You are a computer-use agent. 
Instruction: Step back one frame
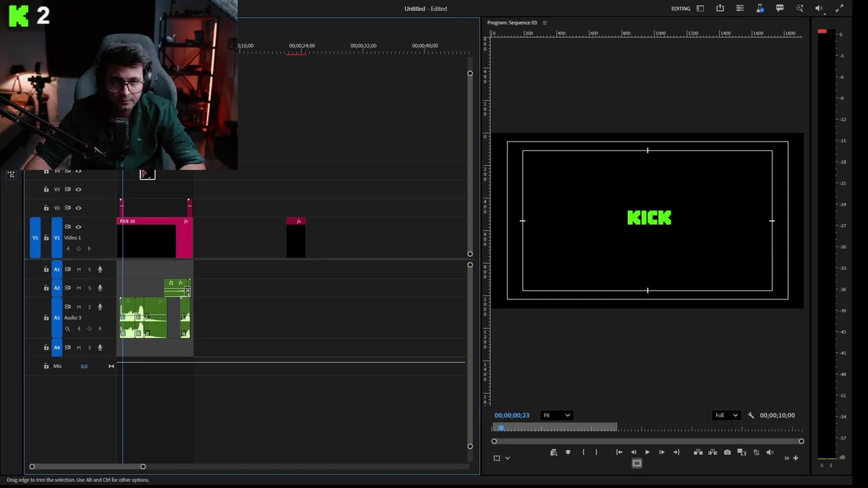click(x=633, y=452)
